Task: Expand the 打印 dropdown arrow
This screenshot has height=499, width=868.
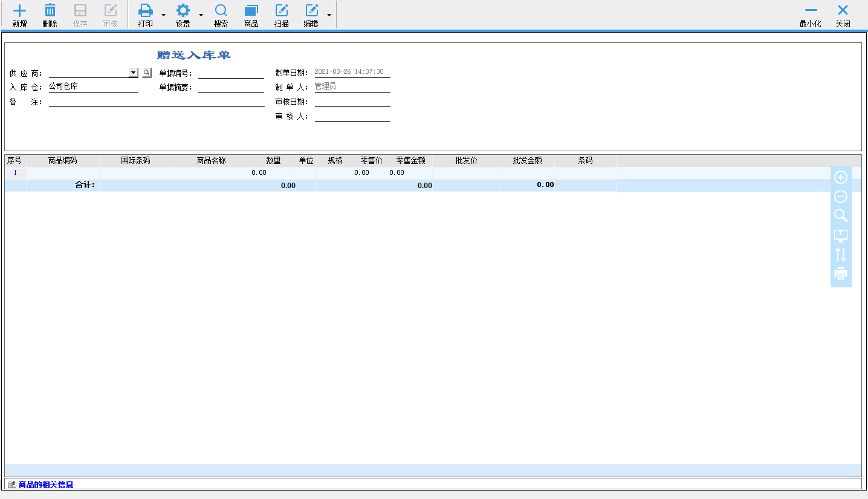Action: click(163, 15)
